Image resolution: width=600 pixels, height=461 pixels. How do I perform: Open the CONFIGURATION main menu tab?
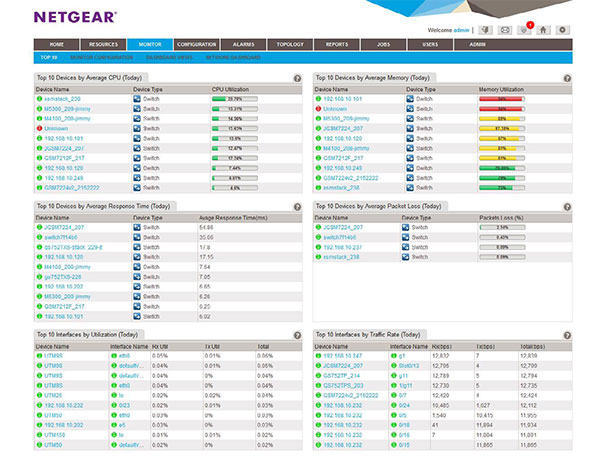tap(197, 44)
